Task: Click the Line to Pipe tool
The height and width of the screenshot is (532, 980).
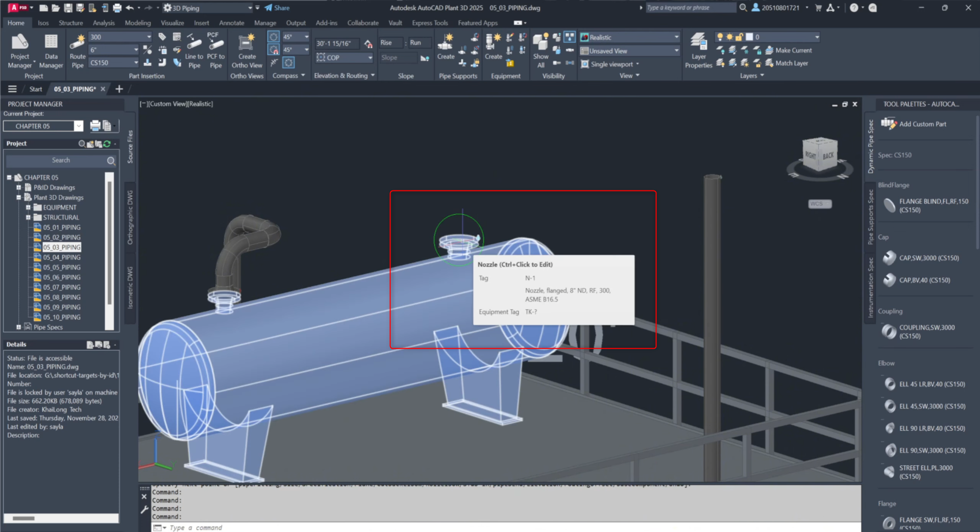Action: pos(194,51)
